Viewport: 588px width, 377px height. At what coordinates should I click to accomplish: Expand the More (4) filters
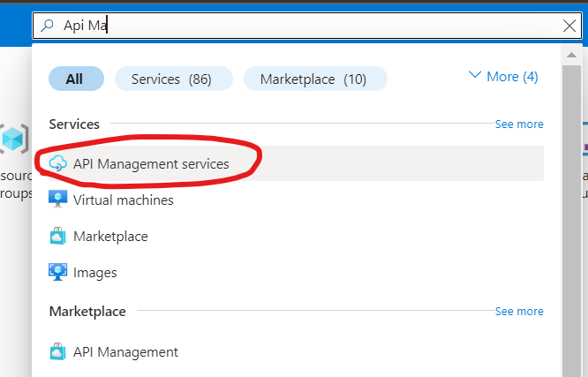pyautogui.click(x=503, y=77)
